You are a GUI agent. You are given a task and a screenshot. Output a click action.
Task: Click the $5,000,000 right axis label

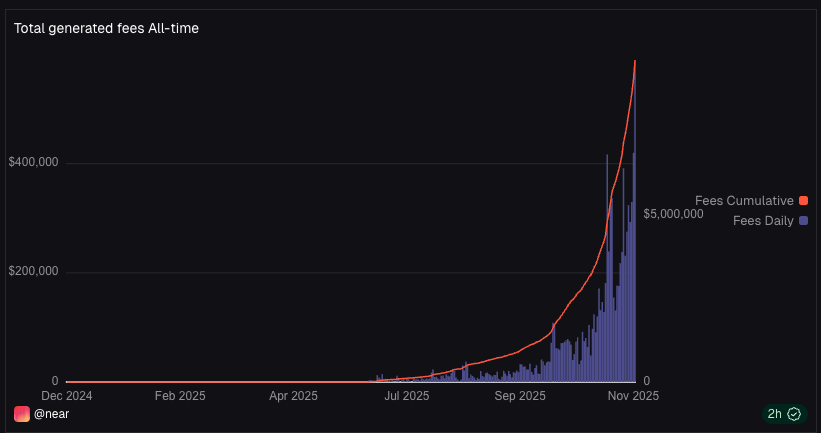pyautogui.click(x=673, y=214)
